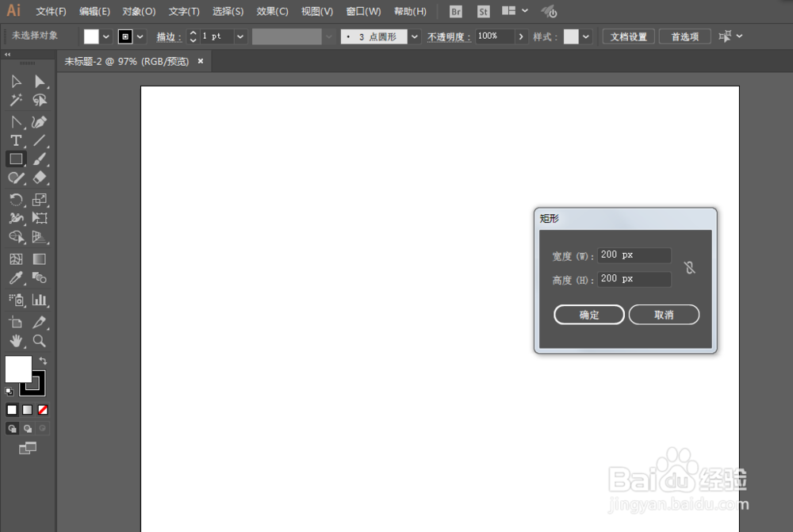The image size is (793, 532).
Task: Open the 效果(C) menu
Action: coord(272,11)
